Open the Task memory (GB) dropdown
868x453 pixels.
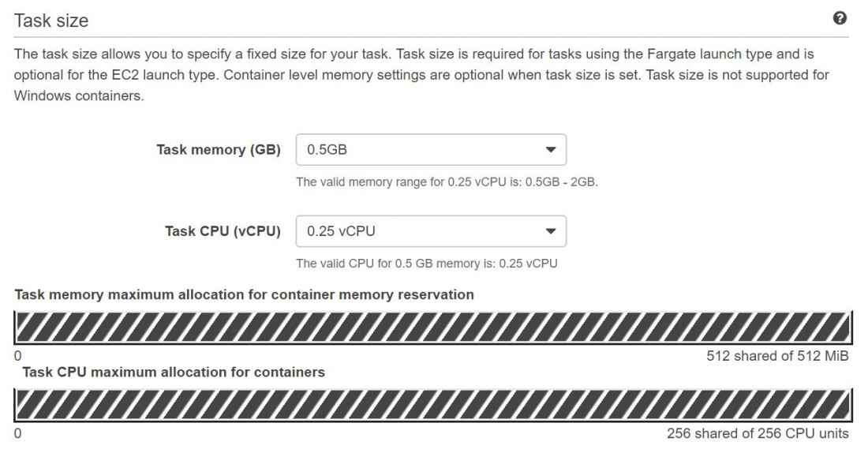tap(430, 150)
